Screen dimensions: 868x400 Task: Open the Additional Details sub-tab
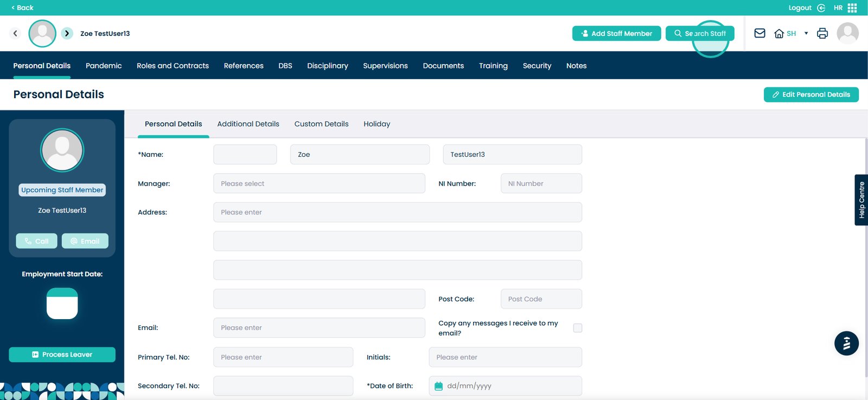(248, 124)
